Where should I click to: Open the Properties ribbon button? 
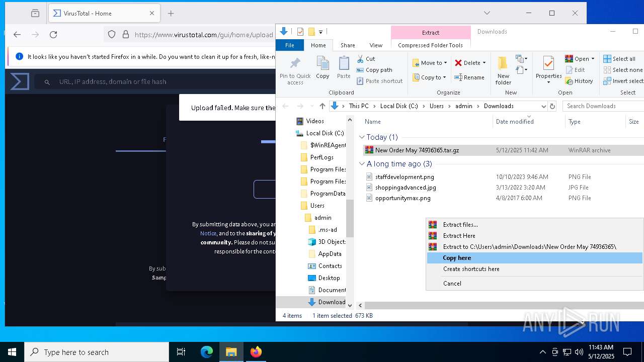point(548,70)
